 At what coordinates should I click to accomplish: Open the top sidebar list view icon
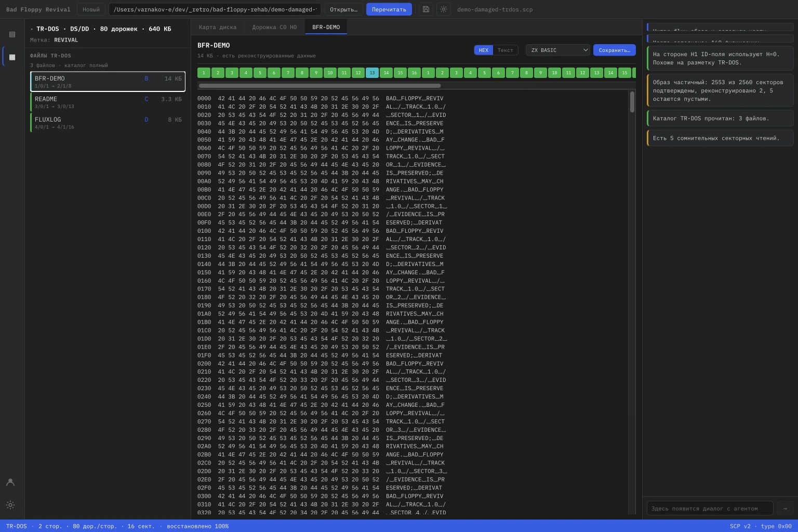[x=12, y=34]
